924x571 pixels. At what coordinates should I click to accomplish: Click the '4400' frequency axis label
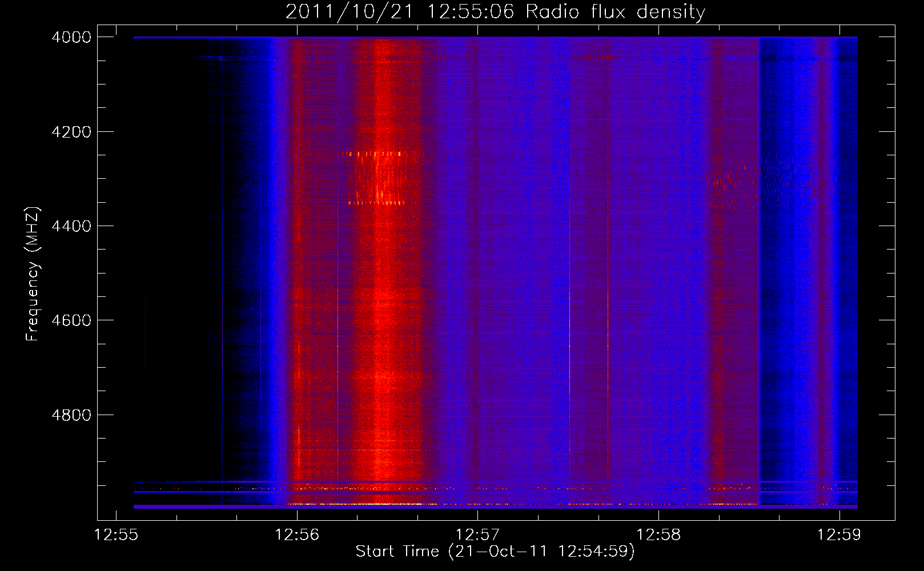tap(71, 226)
